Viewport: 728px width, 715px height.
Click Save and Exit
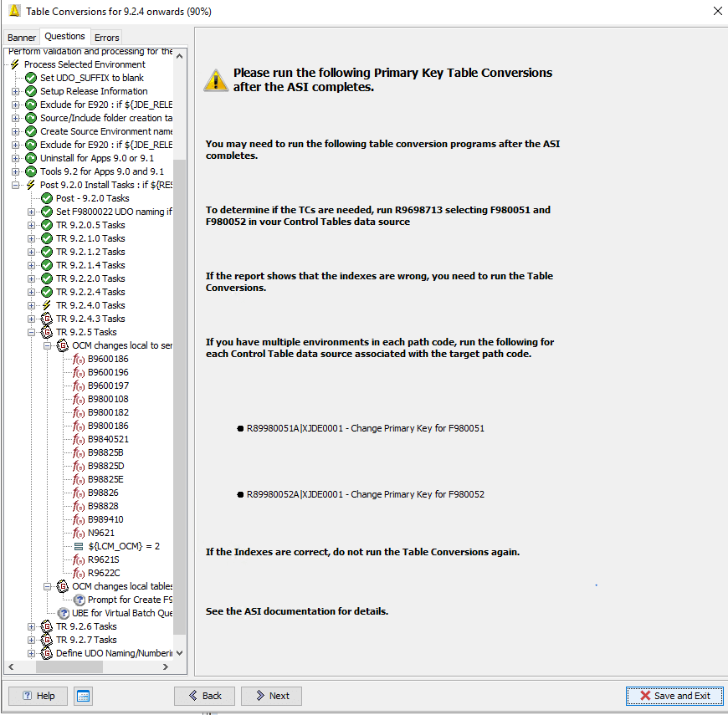click(x=674, y=696)
